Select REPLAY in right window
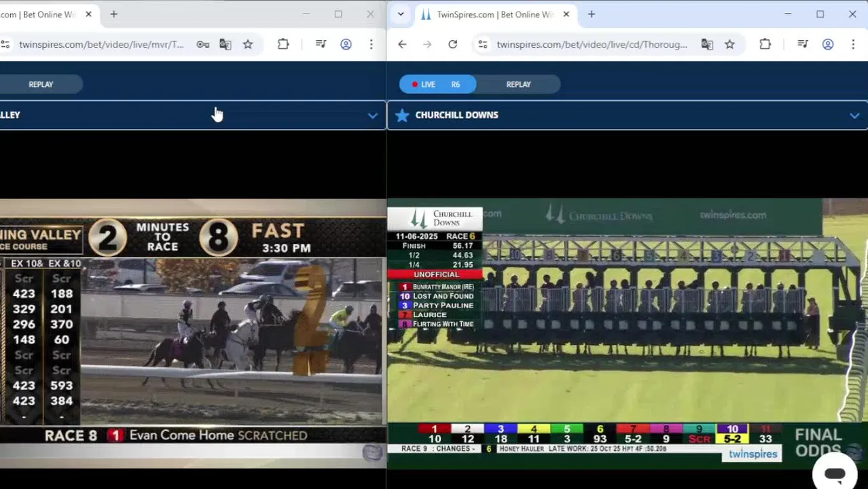 pos(518,84)
